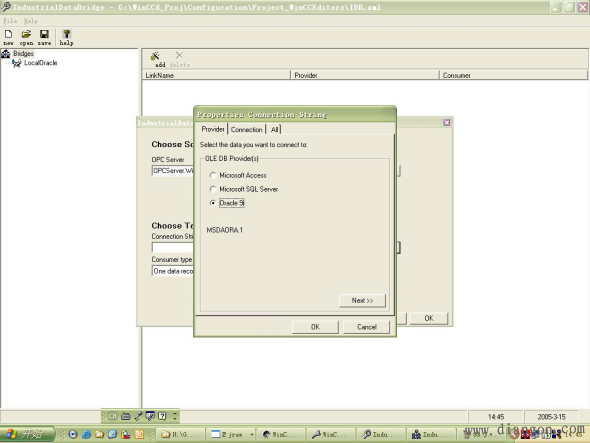The width and height of the screenshot is (590, 443).
Task: Open language bar options arrow
Action: 175,416
